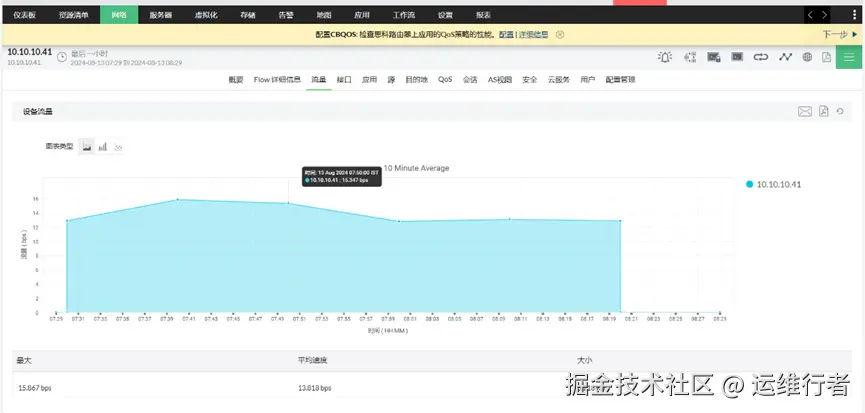The image size is (865, 413).
Task: Switch to the 源 tab
Action: [391, 79]
